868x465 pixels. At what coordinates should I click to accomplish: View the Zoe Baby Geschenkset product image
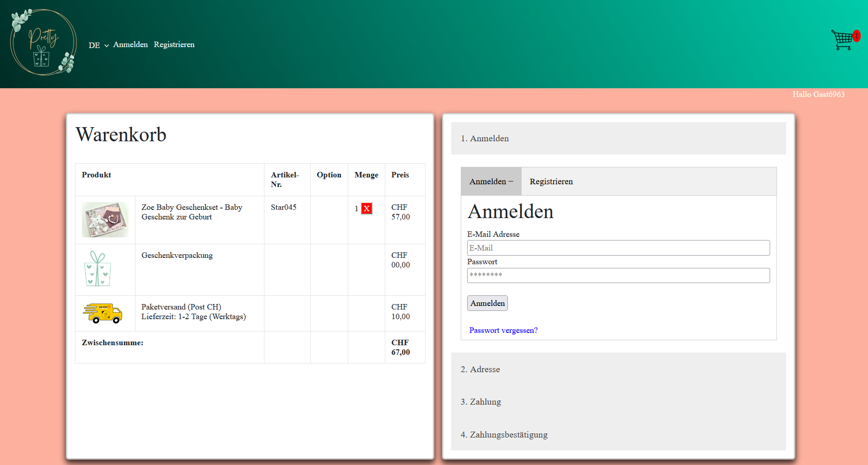point(105,220)
